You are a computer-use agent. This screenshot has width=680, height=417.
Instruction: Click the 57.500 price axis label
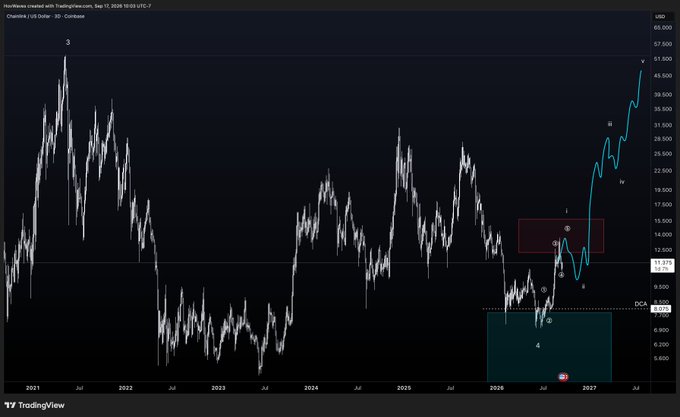663,44
